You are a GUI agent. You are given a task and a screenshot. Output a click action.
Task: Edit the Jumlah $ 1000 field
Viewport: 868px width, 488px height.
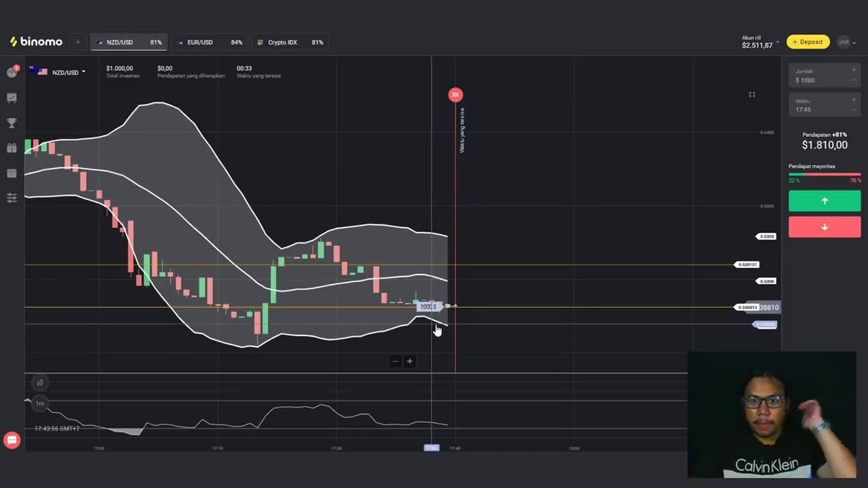coord(825,76)
